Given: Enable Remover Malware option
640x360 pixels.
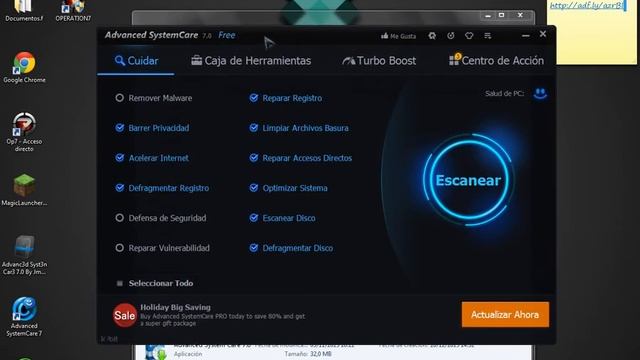Looking at the screenshot, I should [x=119, y=98].
